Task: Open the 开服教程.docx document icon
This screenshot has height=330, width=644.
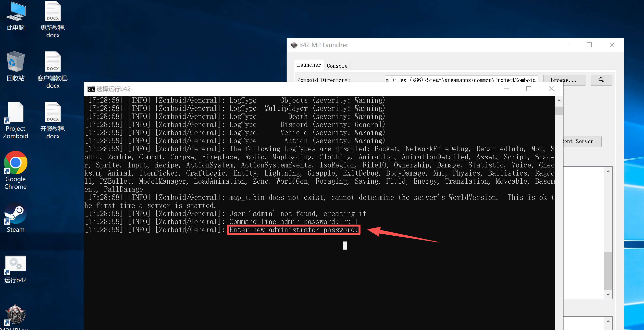Action: pos(53,112)
